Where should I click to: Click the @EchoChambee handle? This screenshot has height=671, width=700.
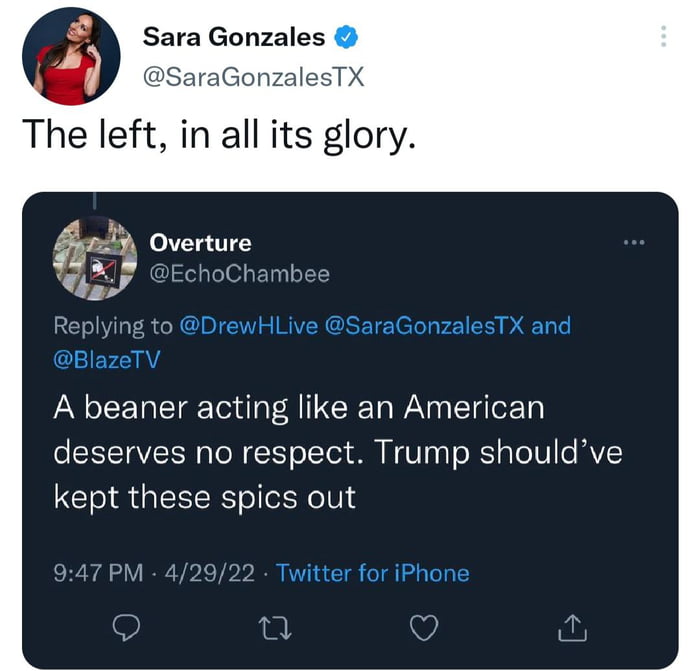(x=239, y=273)
